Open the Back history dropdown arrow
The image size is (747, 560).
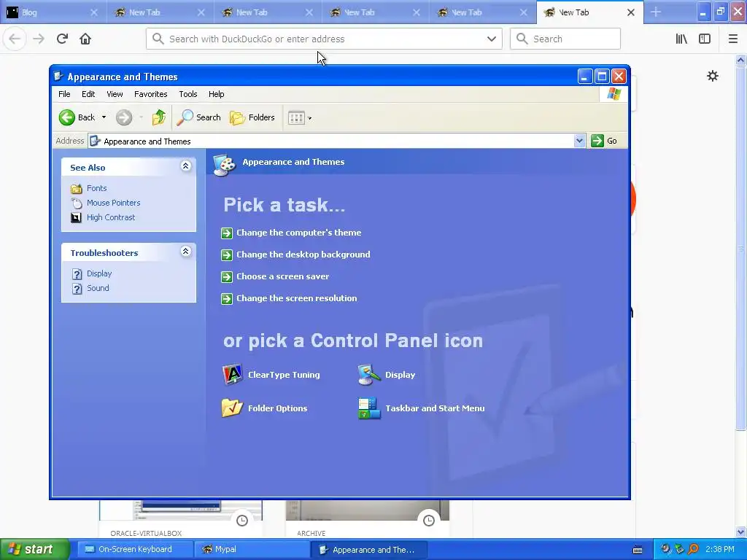[x=104, y=117]
